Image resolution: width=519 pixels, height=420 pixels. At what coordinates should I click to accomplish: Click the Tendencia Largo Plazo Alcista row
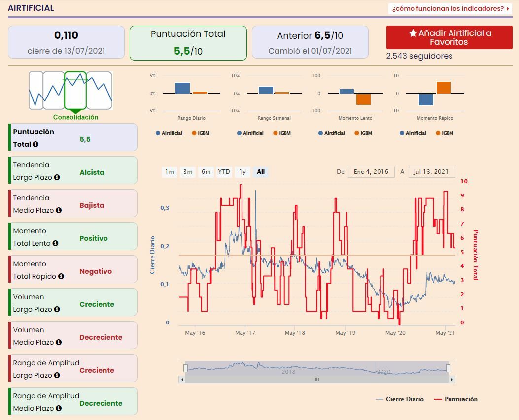[x=73, y=170]
